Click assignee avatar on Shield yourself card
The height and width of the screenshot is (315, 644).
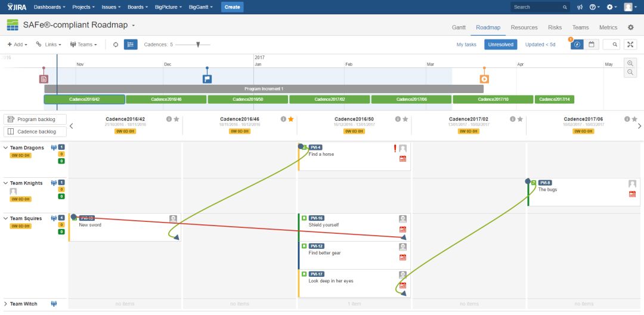pos(403,219)
